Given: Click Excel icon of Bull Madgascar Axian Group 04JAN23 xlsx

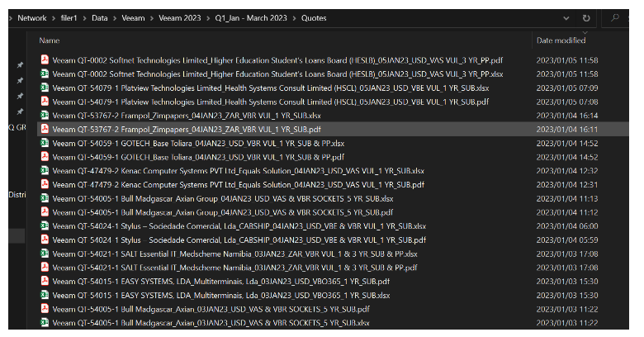Looking at the screenshot, I should (45, 198).
